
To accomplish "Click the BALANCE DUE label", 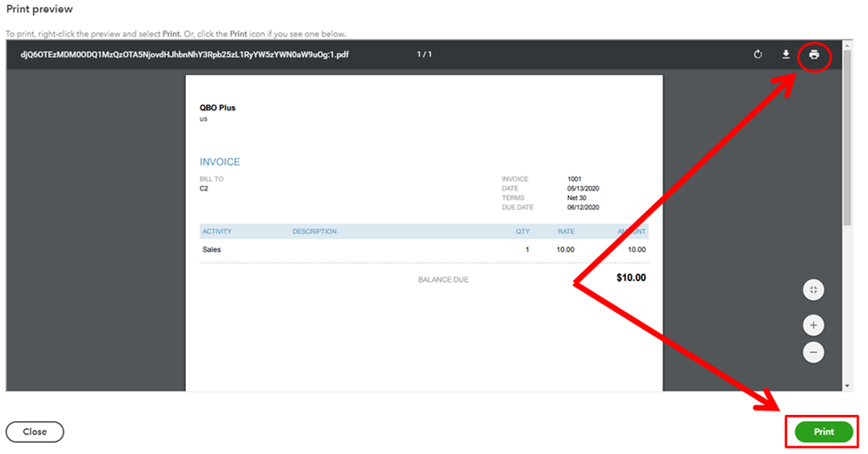I will tap(443, 279).
